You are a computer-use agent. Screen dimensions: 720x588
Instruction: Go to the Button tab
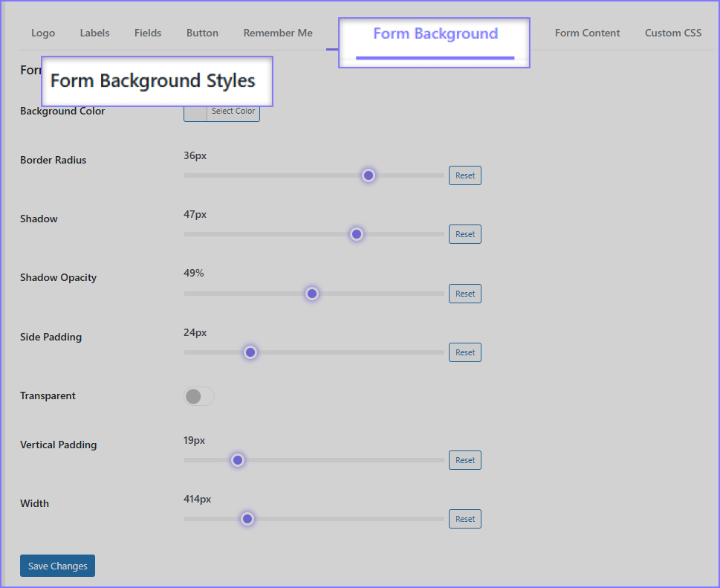202,33
